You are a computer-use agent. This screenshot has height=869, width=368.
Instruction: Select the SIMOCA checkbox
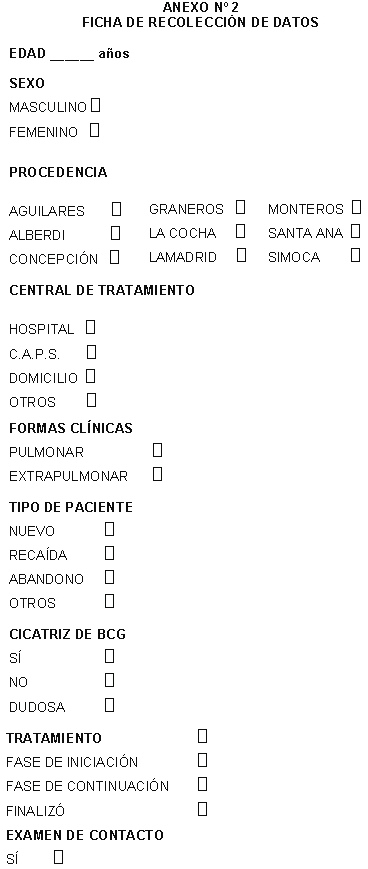pos(355,255)
